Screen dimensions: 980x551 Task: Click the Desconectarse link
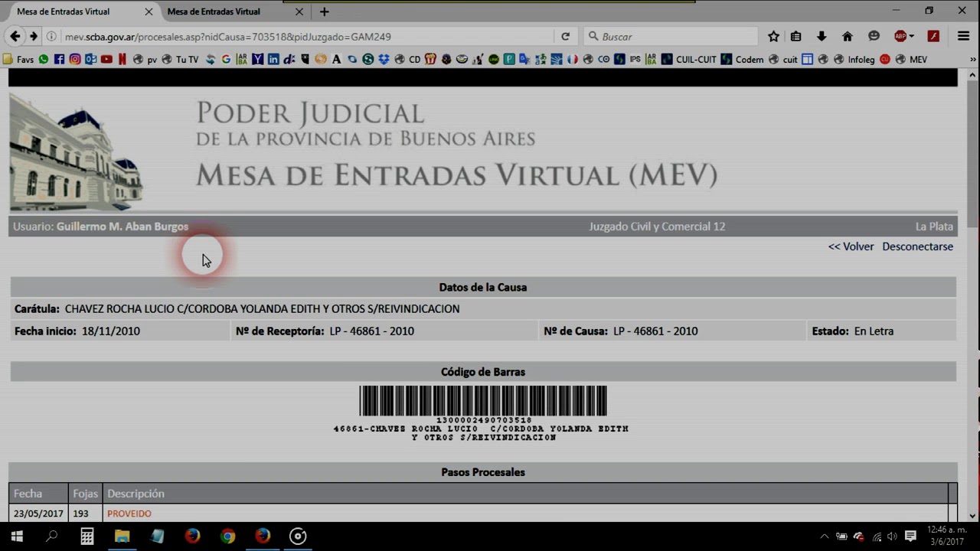[917, 246]
